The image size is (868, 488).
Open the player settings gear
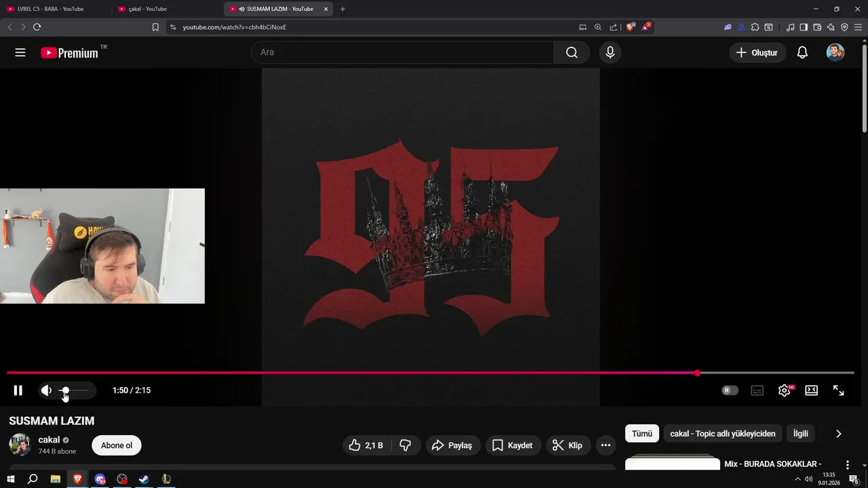click(x=785, y=390)
